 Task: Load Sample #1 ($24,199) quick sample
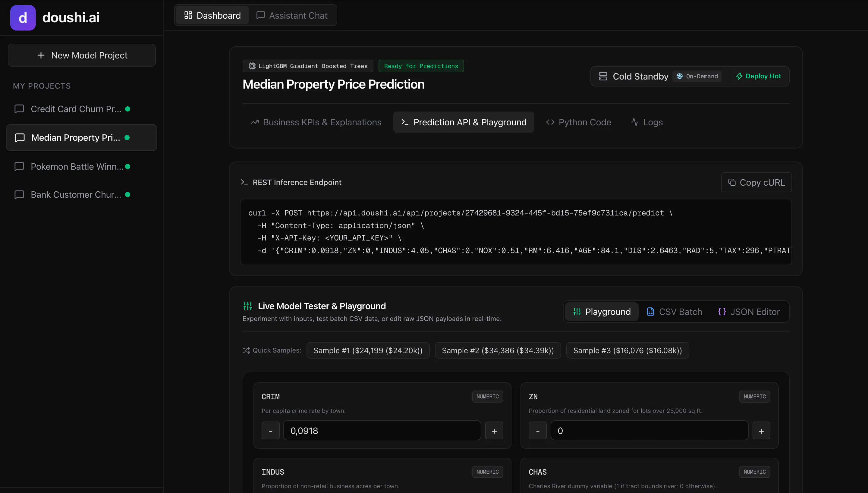(368, 350)
